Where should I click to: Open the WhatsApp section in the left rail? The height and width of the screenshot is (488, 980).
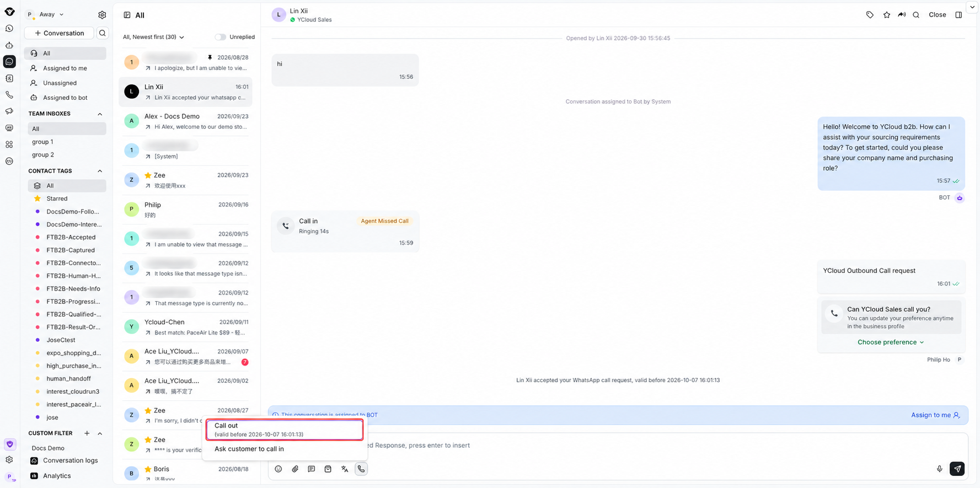pyautogui.click(x=9, y=28)
